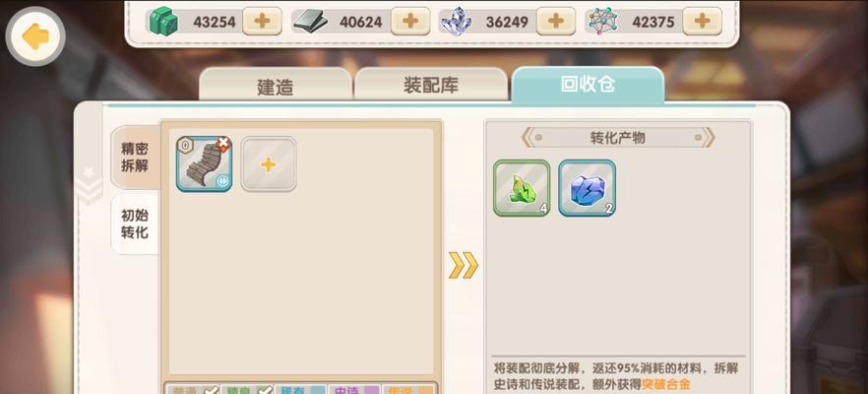
Task: Remove the equipped item with red X
Action: pyautogui.click(x=223, y=145)
